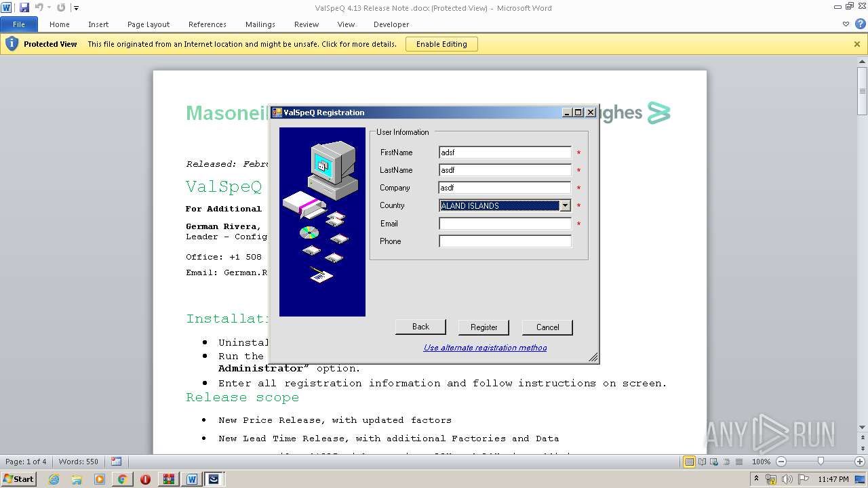The image size is (868, 488).
Task: Switch to the Insert ribbon tab
Action: pos(98,24)
